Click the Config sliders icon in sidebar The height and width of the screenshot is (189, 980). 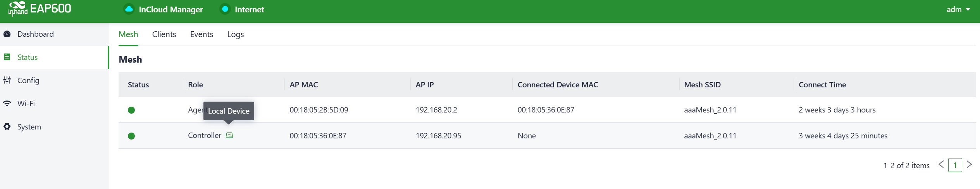pyautogui.click(x=7, y=80)
